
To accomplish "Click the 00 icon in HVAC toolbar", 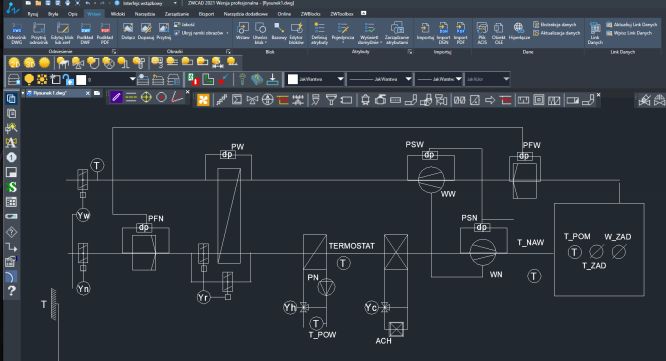I will tap(459, 100).
